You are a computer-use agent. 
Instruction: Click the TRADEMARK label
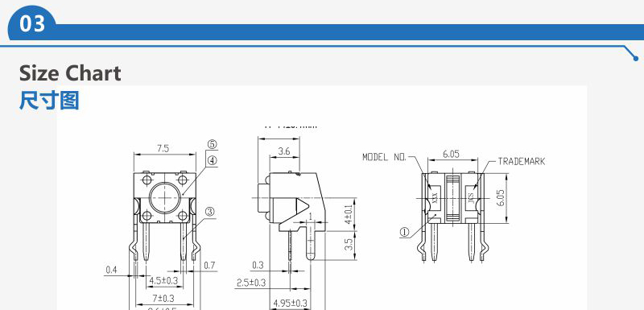point(521,161)
